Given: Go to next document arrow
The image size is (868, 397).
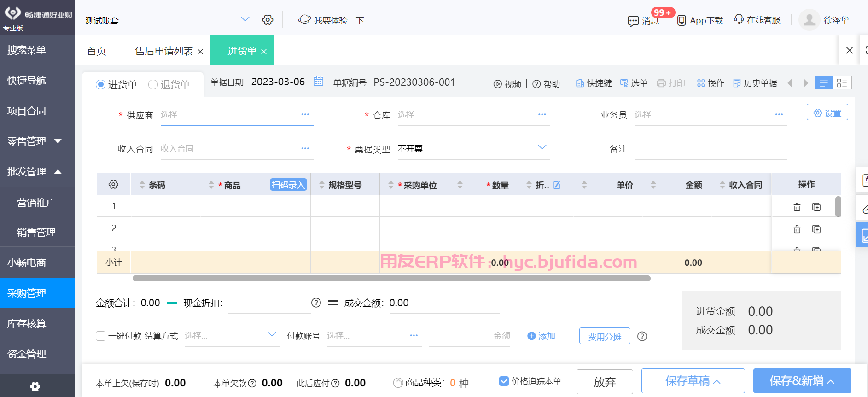Looking at the screenshot, I should point(806,83).
